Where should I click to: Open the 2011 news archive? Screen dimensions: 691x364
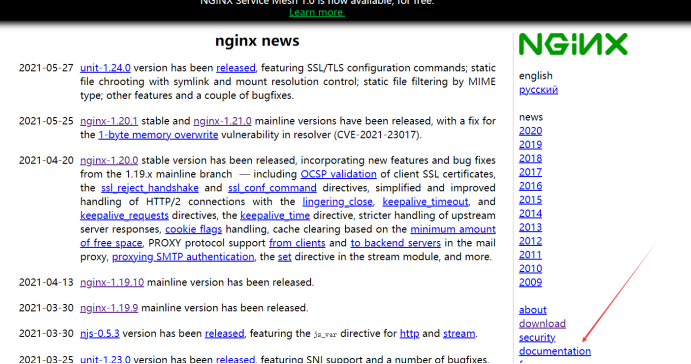(x=530, y=255)
